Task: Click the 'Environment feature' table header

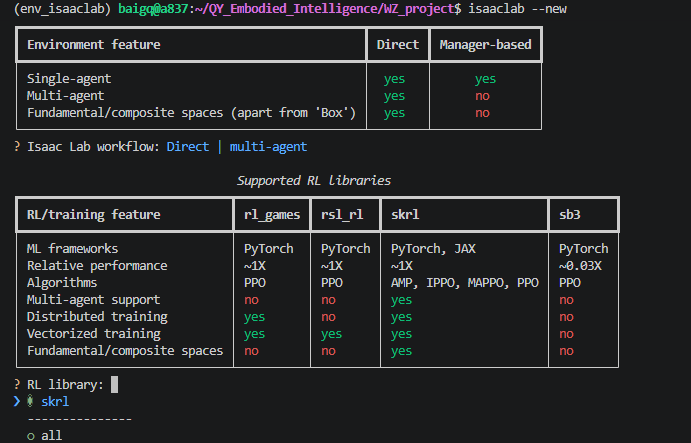Action: (x=94, y=45)
